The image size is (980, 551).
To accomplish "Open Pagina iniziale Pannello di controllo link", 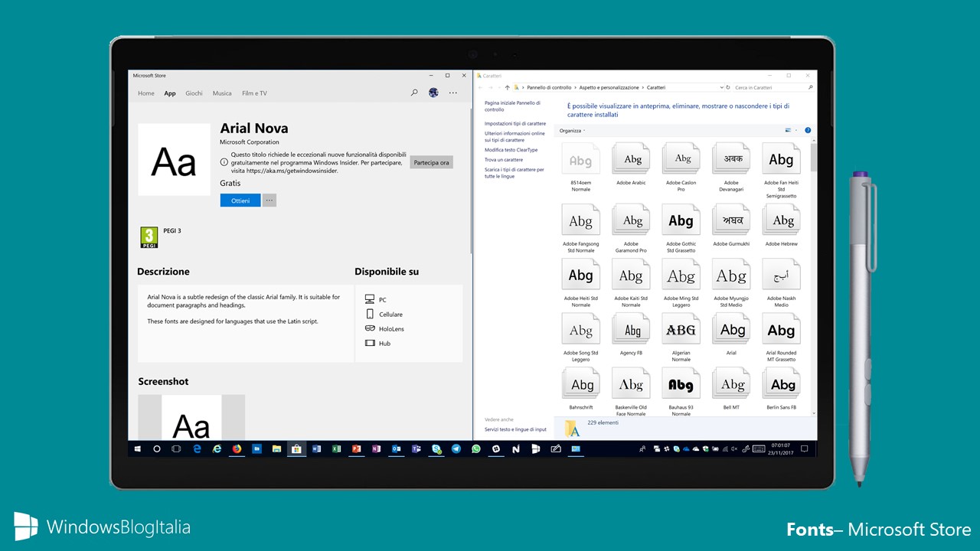I will coord(512,106).
